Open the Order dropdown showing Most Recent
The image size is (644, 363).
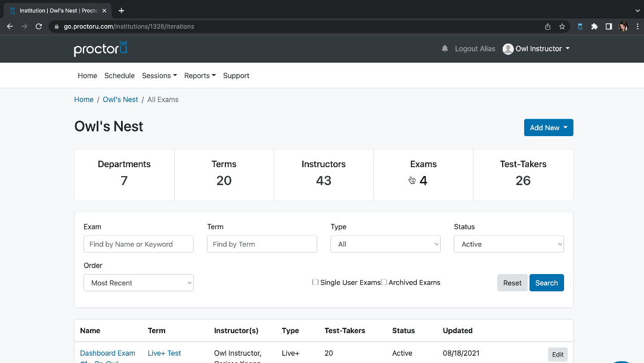pyautogui.click(x=138, y=282)
